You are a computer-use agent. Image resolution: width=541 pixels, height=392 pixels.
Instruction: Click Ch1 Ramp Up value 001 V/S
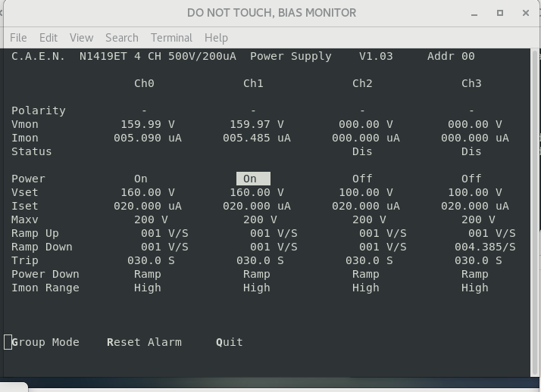274,234
